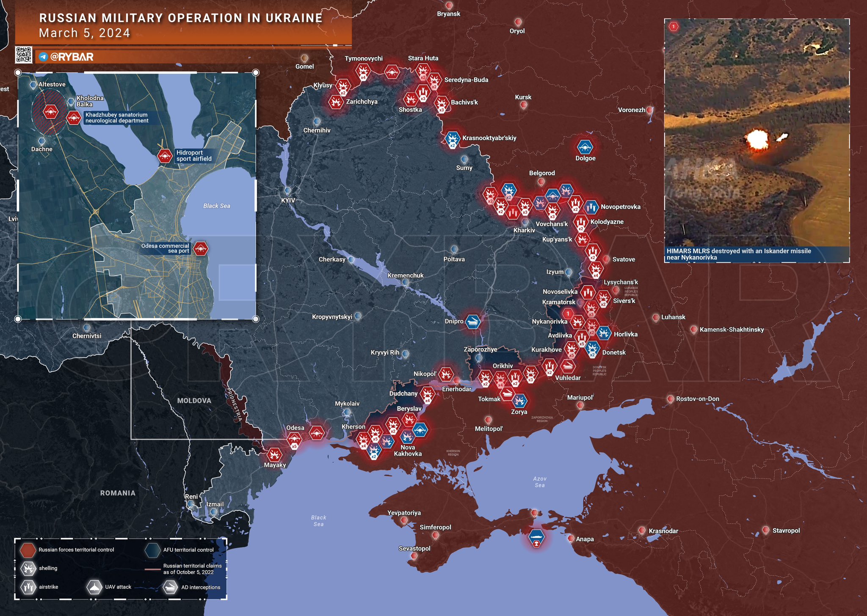Click the UAV attack icon at Hidroport airfield
Screen dimensions: 867x616
165,156
